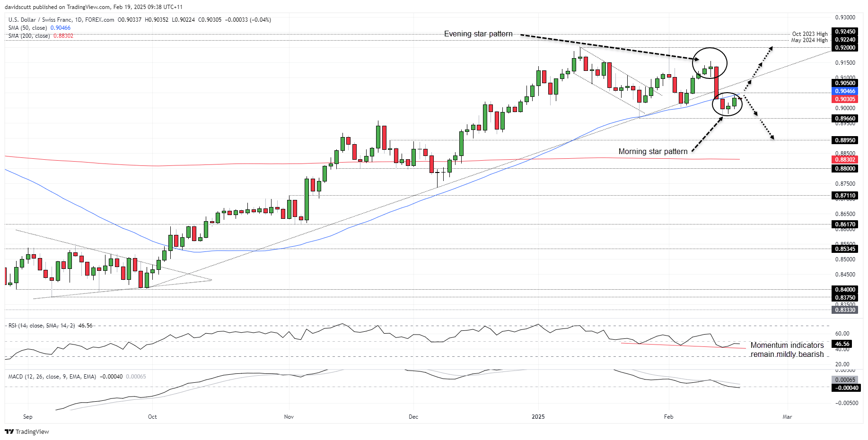868x440 pixels.
Task: Click the 0.91500 axis tick label
Action: click(x=845, y=63)
